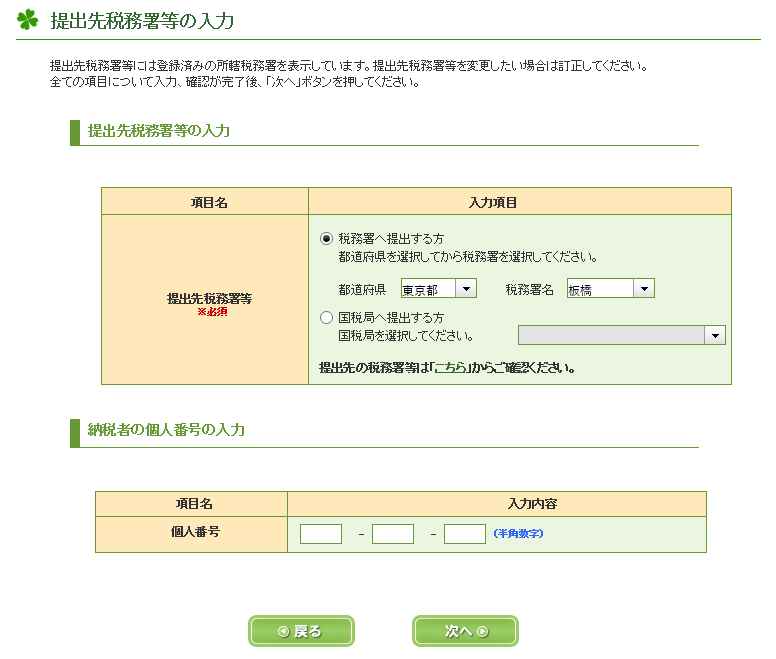
Task: Click the 入力内容 column header
Action: (532, 504)
